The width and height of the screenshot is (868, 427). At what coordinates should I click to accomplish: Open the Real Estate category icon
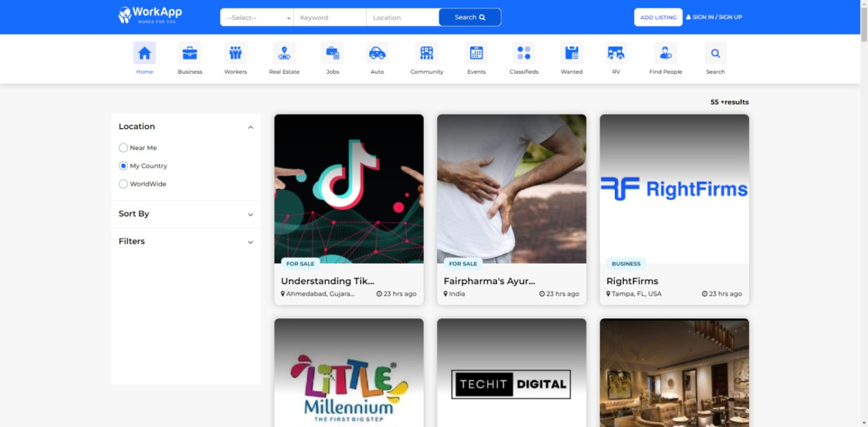(284, 53)
